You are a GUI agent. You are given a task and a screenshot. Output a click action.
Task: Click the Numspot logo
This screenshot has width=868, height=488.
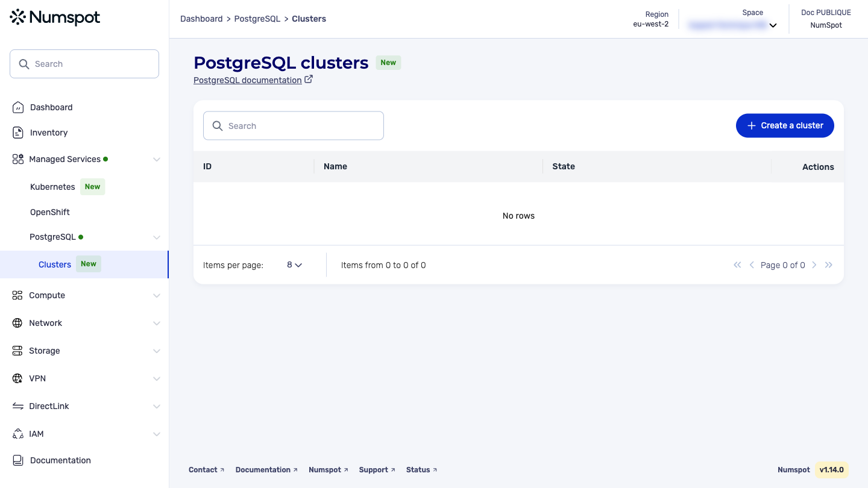point(55,17)
